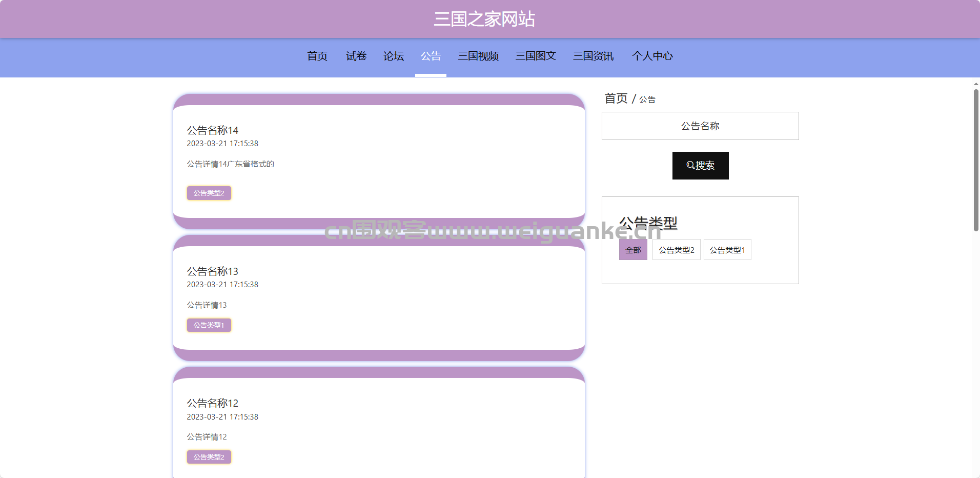Open announcement 公告名称12

[212, 403]
